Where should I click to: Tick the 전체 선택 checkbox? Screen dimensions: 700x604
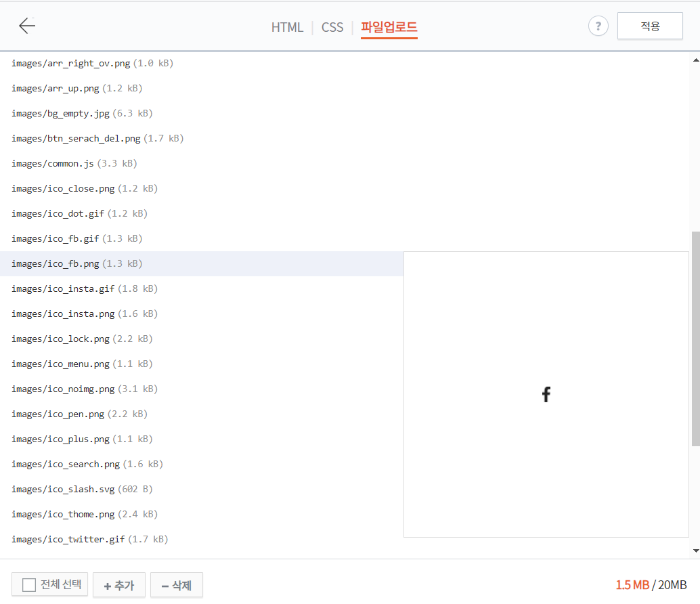pos(29,585)
